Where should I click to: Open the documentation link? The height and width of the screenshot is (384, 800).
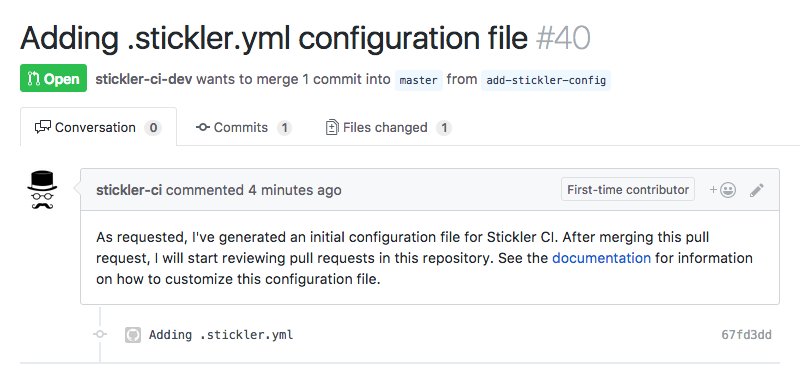(602, 258)
